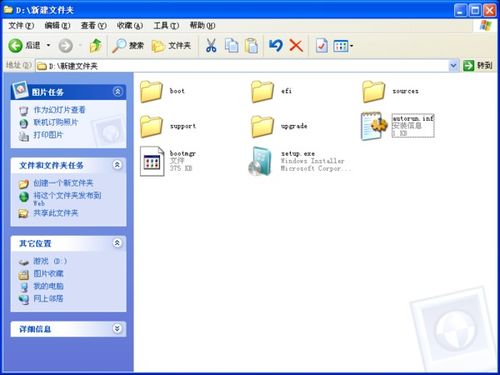Delete selection with the red X
The image size is (500, 375).
[296, 46]
